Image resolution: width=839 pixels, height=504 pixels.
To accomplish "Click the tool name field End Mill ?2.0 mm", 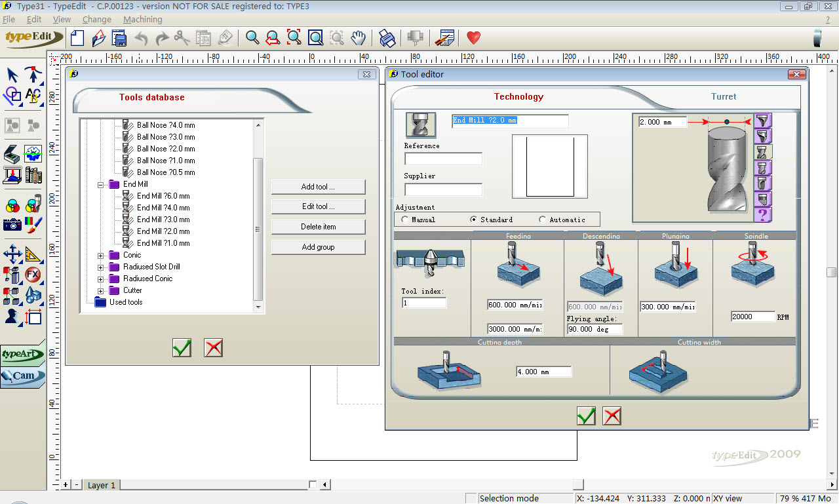I will [510, 121].
